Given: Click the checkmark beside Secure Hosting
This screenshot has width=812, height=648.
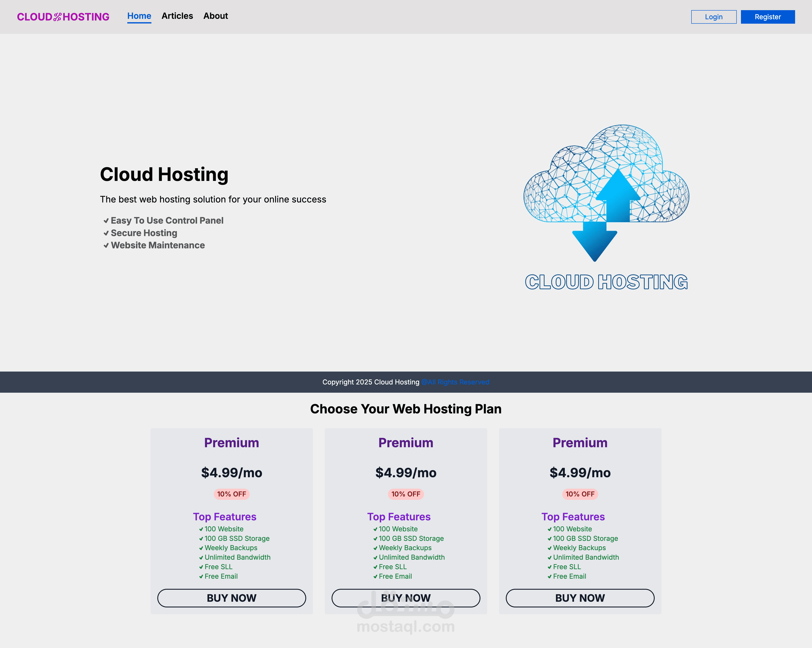Looking at the screenshot, I should click(106, 234).
